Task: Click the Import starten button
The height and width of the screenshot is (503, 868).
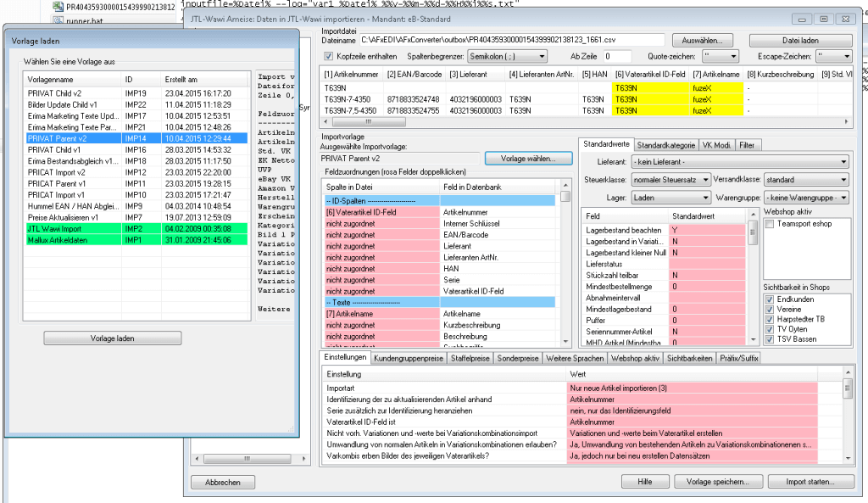Action: [808, 482]
